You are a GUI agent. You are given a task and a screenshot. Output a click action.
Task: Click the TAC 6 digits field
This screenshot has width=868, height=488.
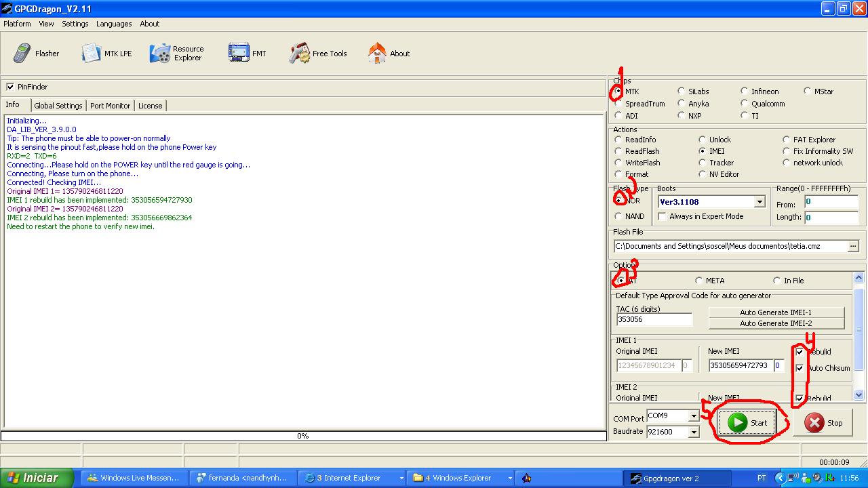point(654,319)
